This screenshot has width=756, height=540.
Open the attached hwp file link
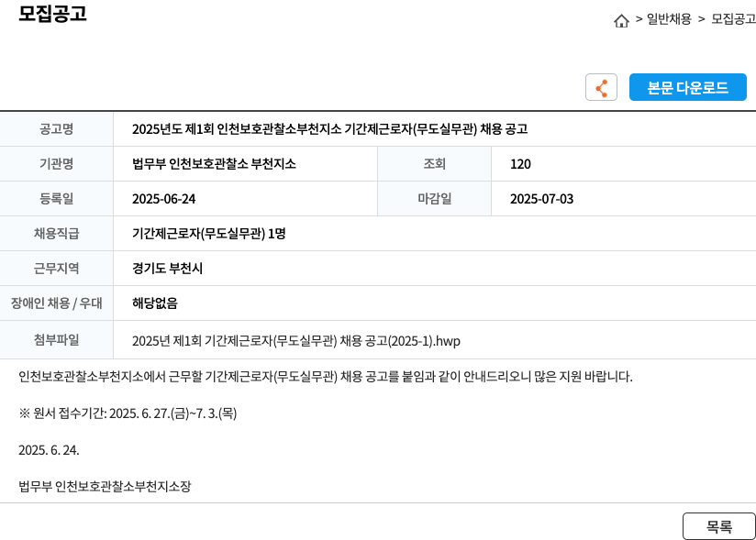296,340
